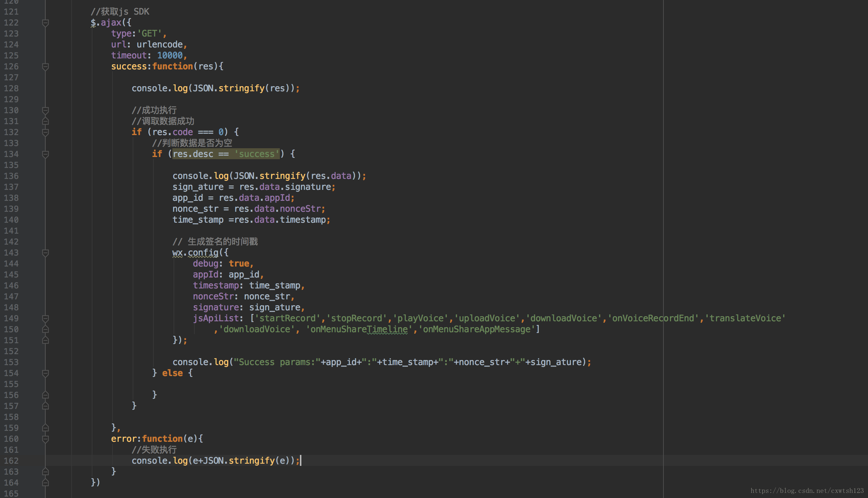The width and height of the screenshot is (868, 498).
Task: Place cursor on the 'ajax' method name
Action: tap(111, 23)
